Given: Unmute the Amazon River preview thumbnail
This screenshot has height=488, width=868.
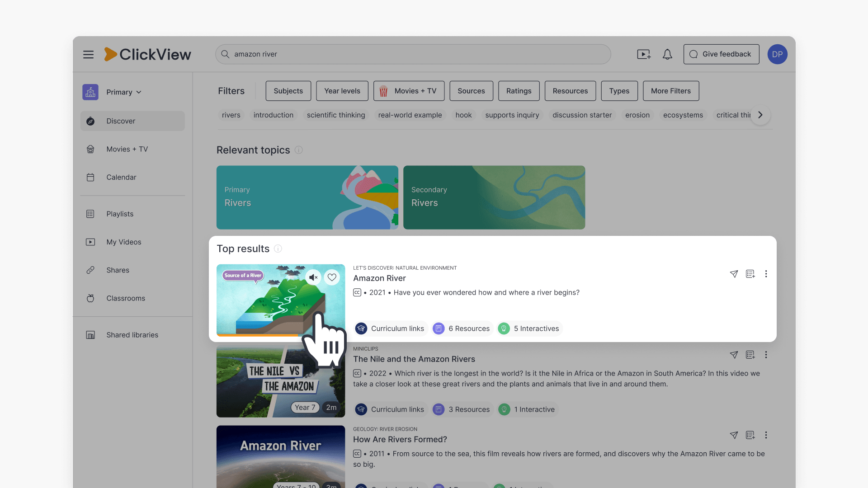Looking at the screenshot, I should pos(313,277).
